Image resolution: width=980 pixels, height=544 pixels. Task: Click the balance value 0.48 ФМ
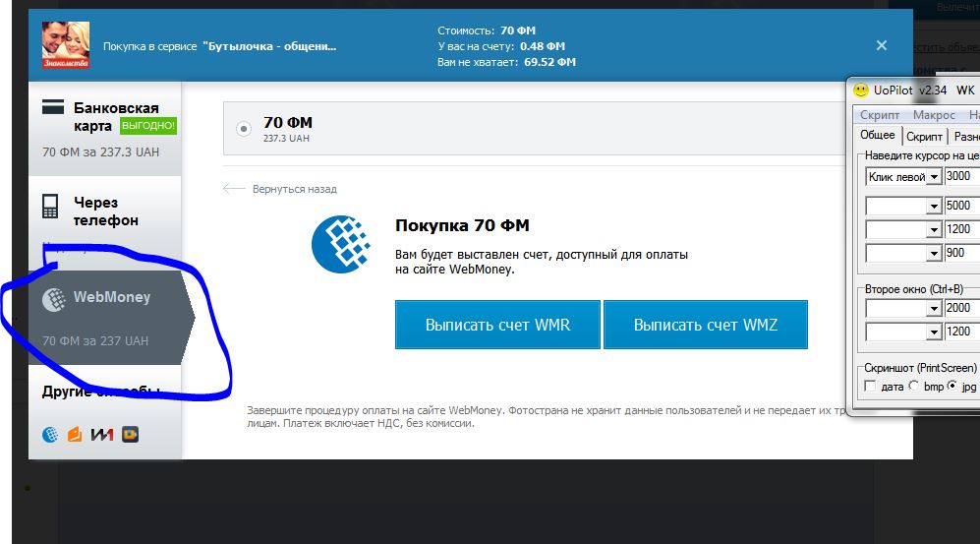click(x=543, y=46)
